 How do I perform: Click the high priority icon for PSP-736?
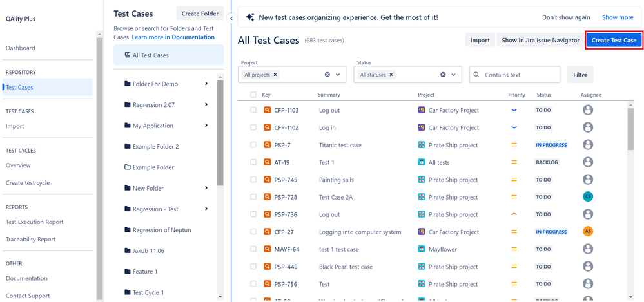tap(514, 214)
